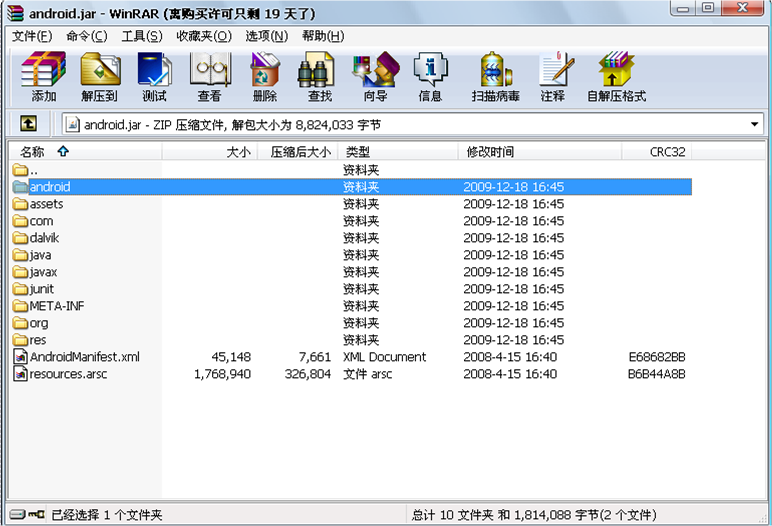Click type text '文件 arsc'

[x=368, y=374]
